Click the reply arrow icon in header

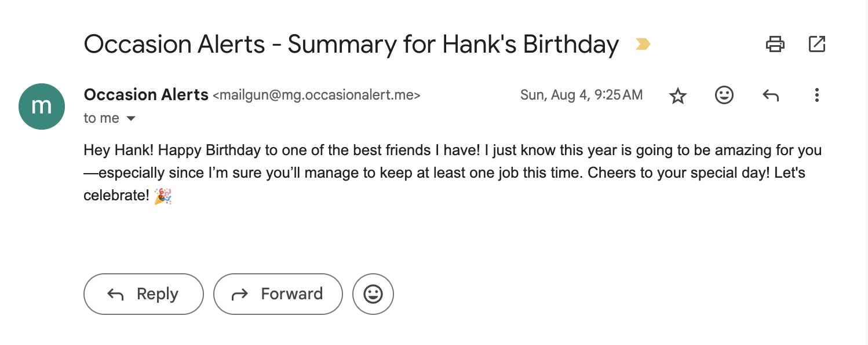pyautogui.click(x=770, y=95)
